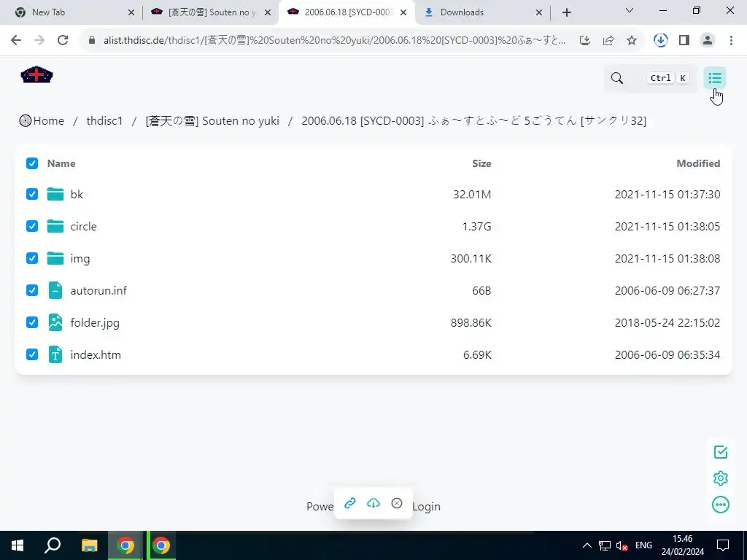Click the muted volume tray icon
747x560 pixels.
point(622,545)
